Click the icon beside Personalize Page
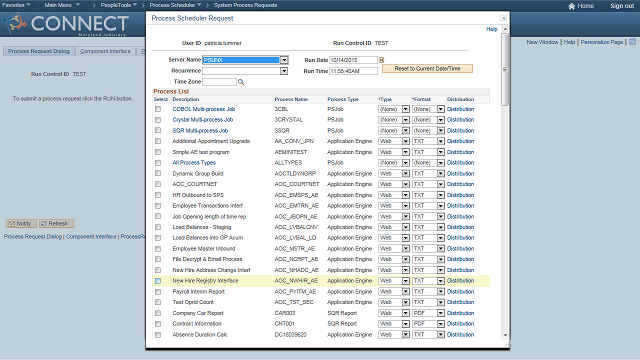Screen dimensions: 640x360 [632, 42]
